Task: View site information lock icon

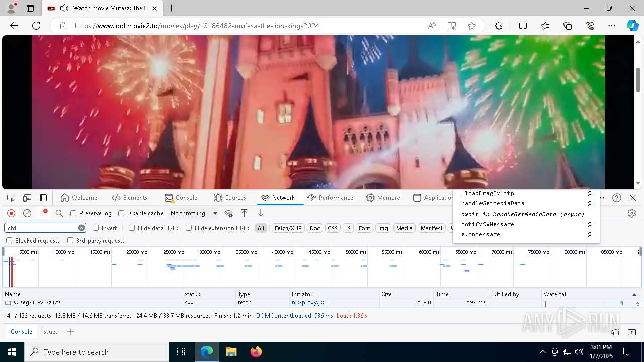Action: tap(63, 26)
